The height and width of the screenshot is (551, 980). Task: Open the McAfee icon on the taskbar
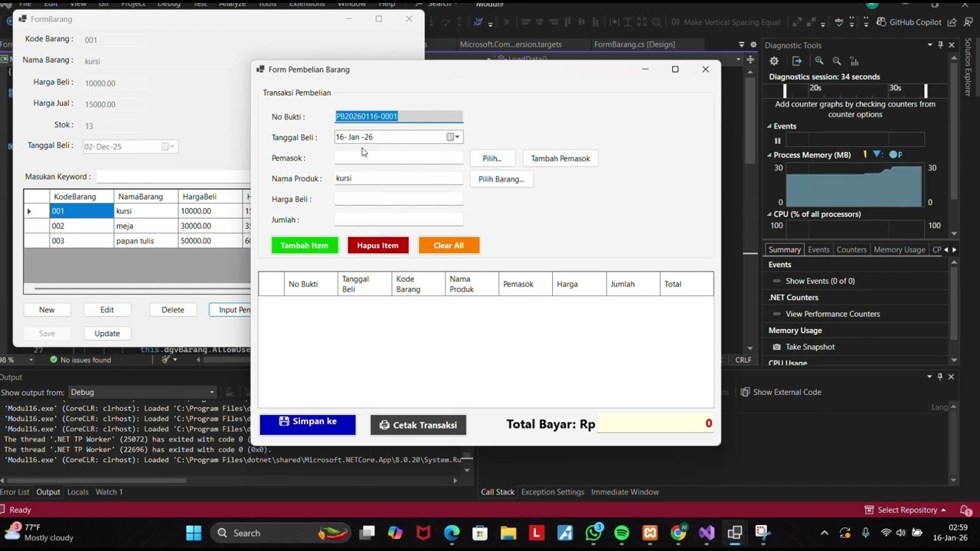(x=423, y=533)
